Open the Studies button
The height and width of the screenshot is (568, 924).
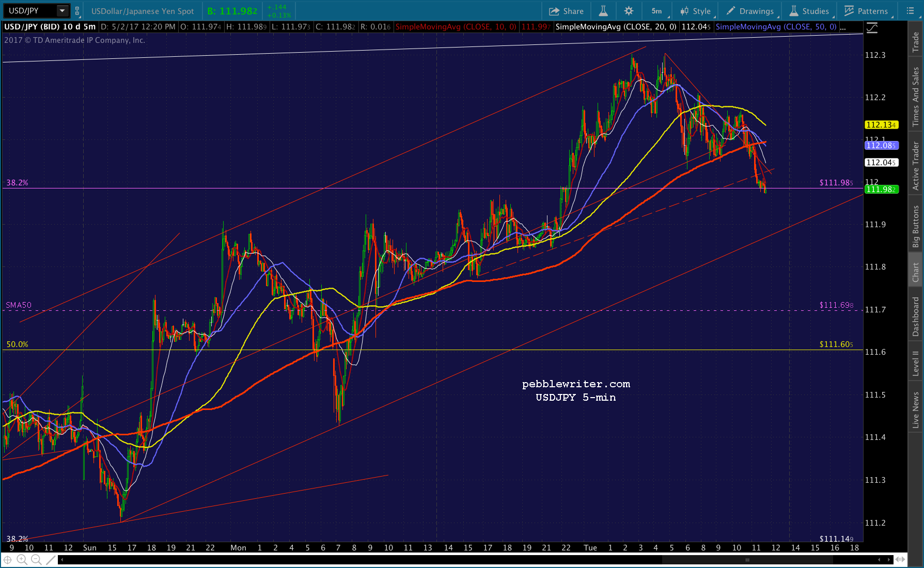(809, 11)
